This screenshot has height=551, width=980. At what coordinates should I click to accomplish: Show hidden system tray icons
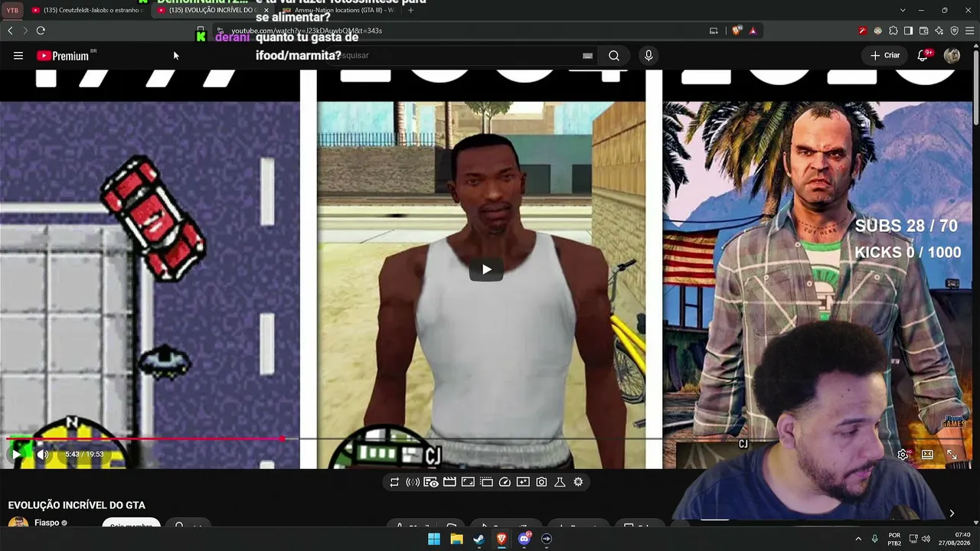pos(857,539)
